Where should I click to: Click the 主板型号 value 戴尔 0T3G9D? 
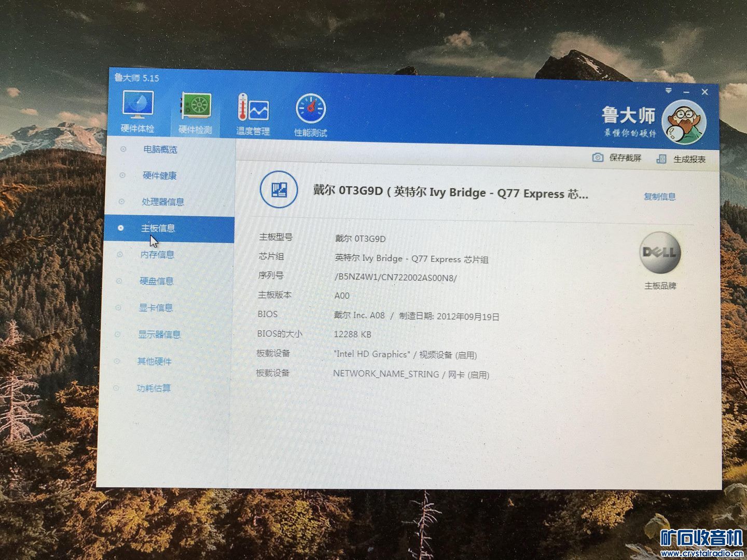(x=361, y=239)
